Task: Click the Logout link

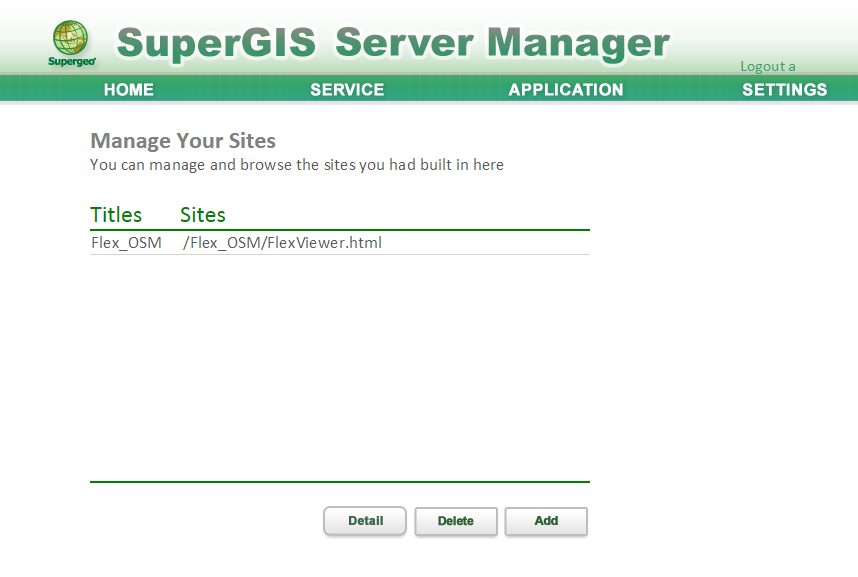Action: [x=768, y=66]
